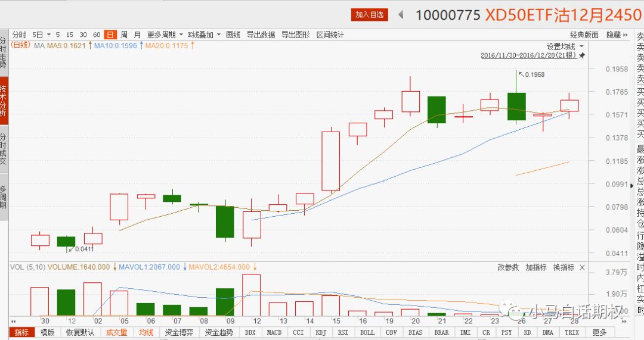Open the K线叠加 overlay dropdown

(204, 35)
